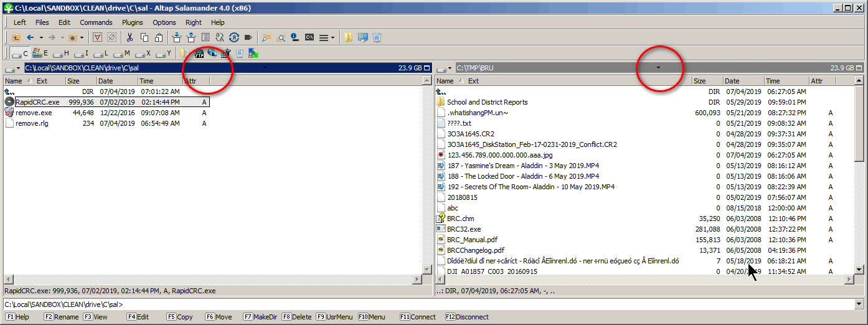Click the Unpack archive icon
The height and width of the screenshot is (325, 868).
coord(191,37)
